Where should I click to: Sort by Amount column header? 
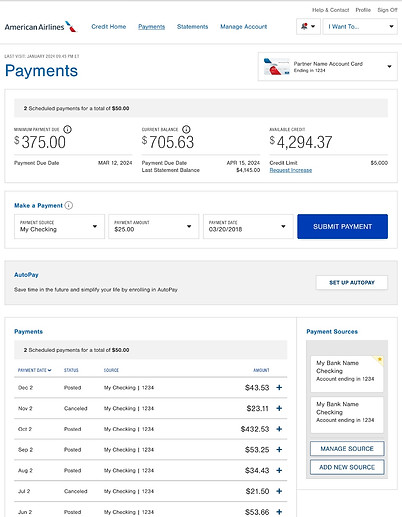coord(261,370)
